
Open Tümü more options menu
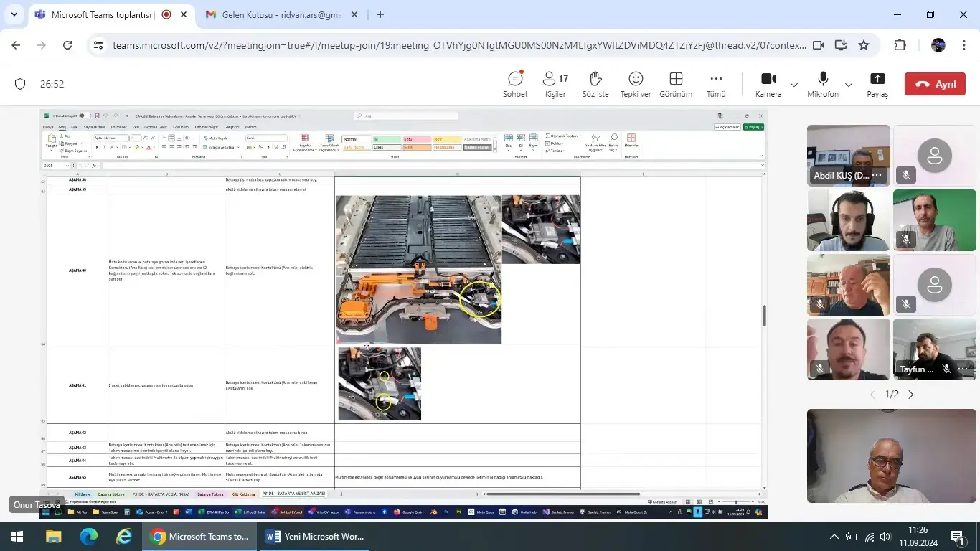point(716,84)
